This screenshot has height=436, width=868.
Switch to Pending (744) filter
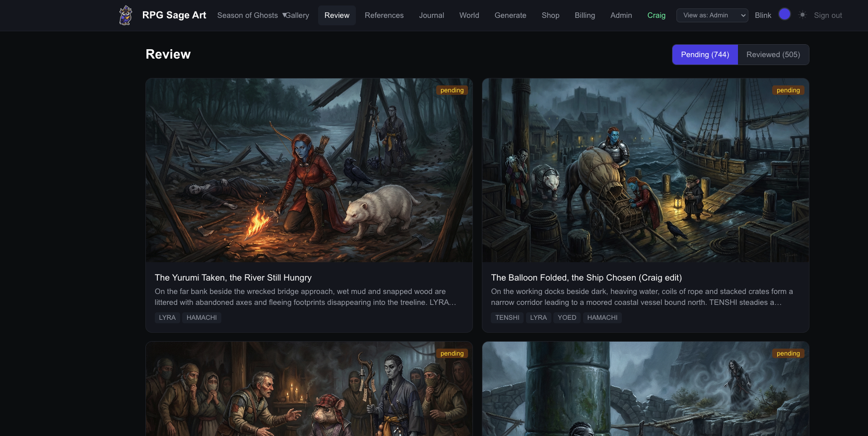click(705, 55)
